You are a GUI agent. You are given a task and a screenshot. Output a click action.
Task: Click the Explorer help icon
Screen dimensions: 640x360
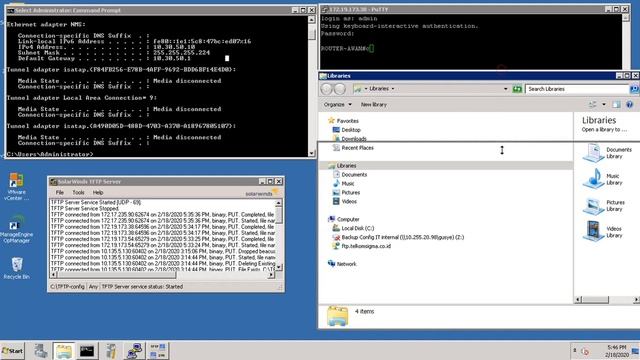click(x=629, y=104)
